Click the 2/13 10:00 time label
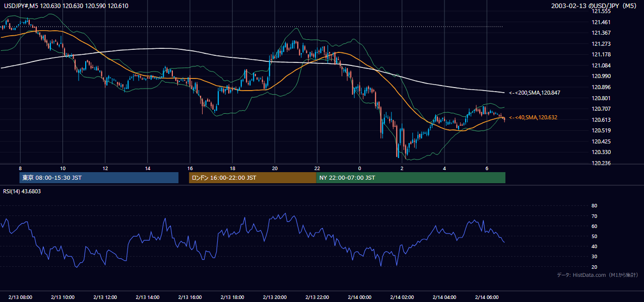644x302 pixels. click(x=62, y=297)
